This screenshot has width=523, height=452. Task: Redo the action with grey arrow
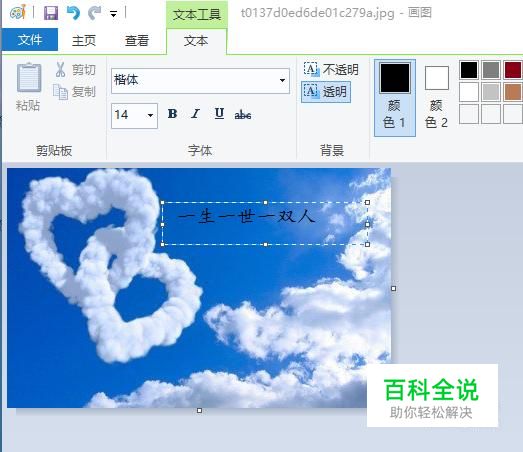tap(95, 13)
